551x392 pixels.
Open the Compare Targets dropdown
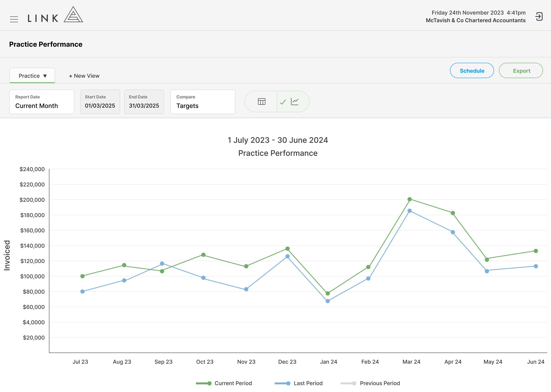pyautogui.click(x=203, y=102)
